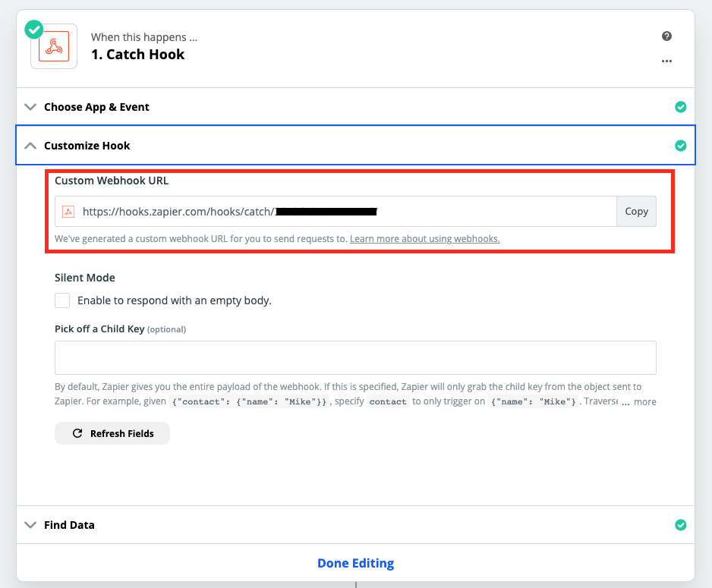Click the Enable to respond with empty body text
This screenshot has width=712, height=588.
(x=175, y=300)
